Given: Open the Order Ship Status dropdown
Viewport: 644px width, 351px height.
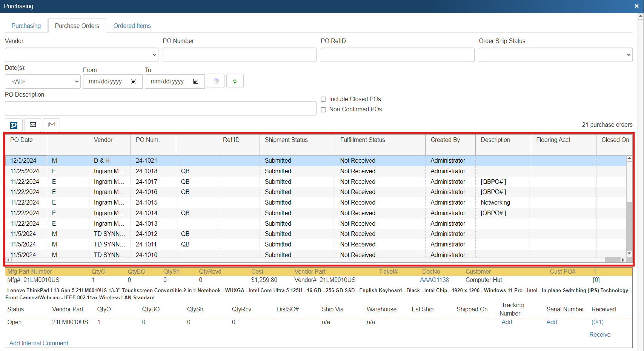Looking at the screenshot, I should 555,55.
